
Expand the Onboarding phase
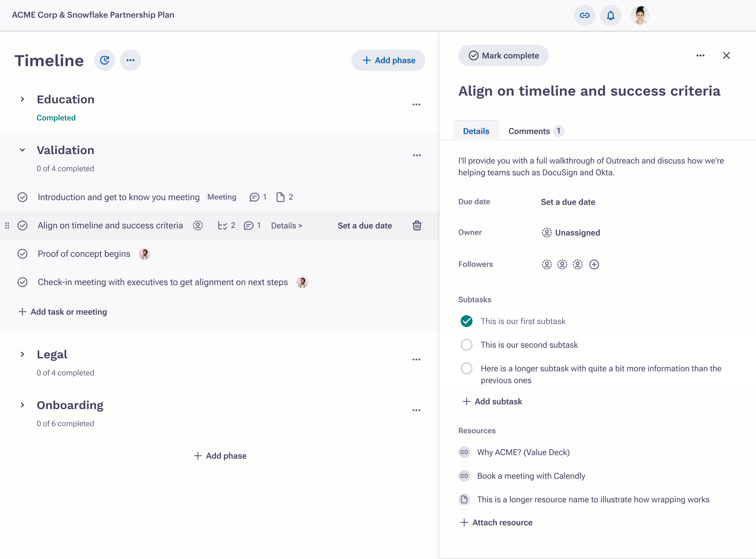22,405
